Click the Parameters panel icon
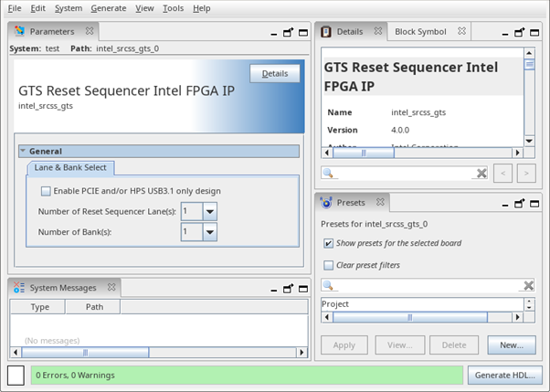 (19, 31)
